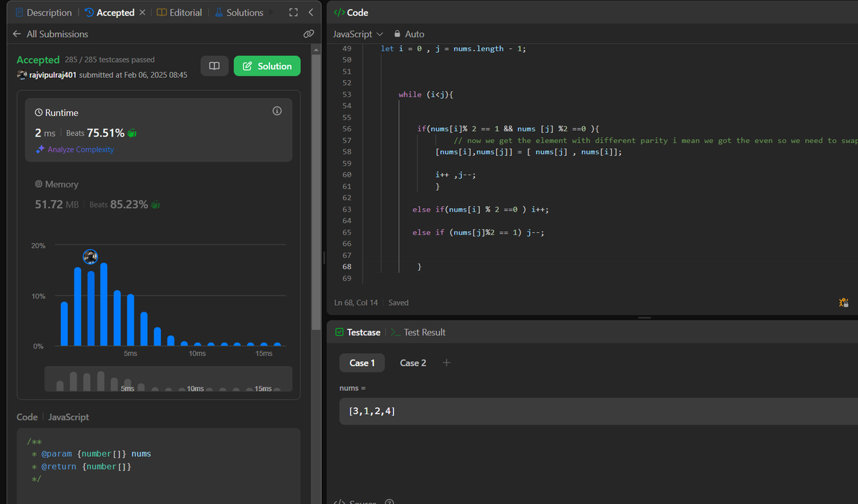
Task: Add a new testcase with plus icon
Action: tap(447, 362)
